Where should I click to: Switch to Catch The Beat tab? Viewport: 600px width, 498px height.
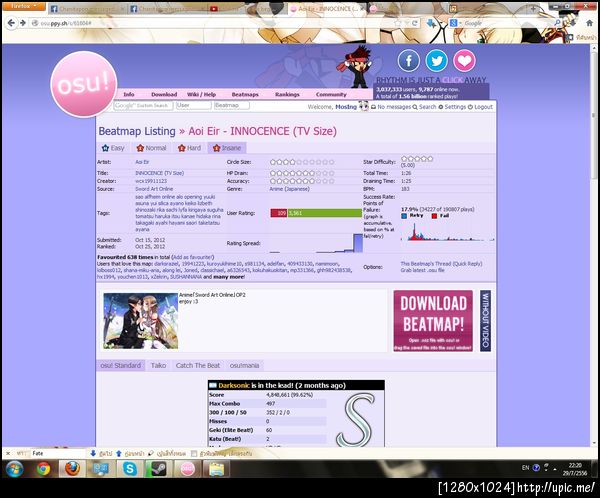click(198, 365)
